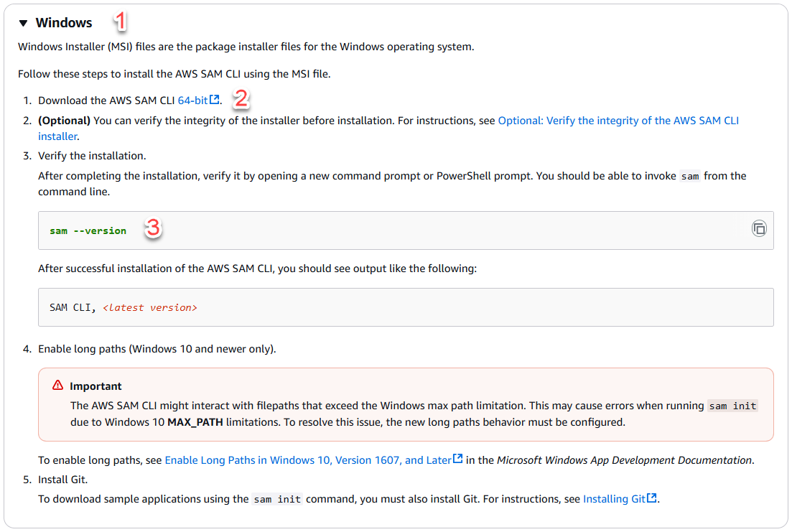Open Enable Long Paths in Windows 10 link
The image size is (792, 532).
(x=313, y=459)
